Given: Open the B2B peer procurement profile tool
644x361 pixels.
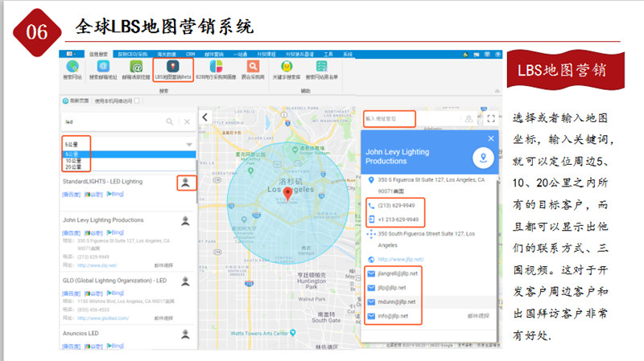Looking at the screenshot, I should tap(216, 69).
